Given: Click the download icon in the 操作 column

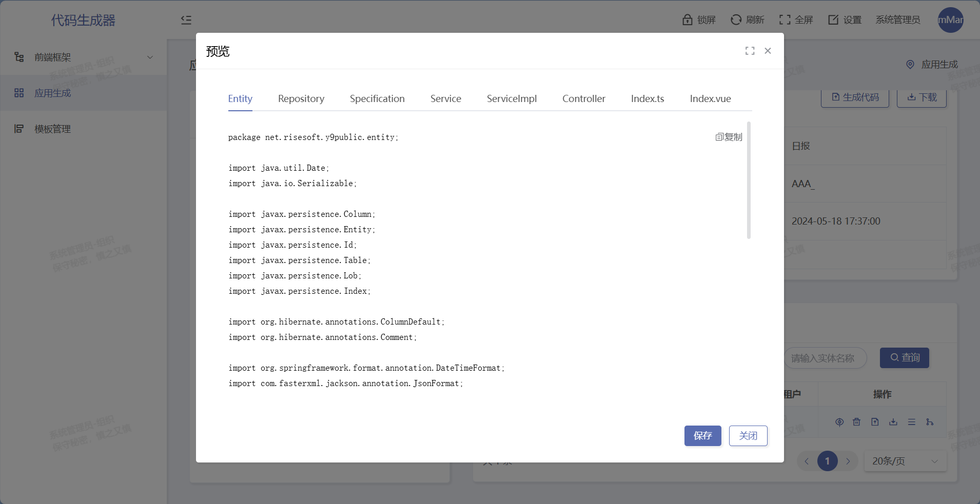Looking at the screenshot, I should pyautogui.click(x=893, y=422).
